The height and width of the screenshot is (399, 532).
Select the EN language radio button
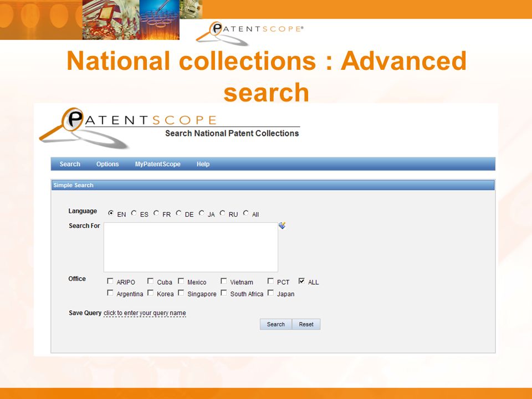coord(111,213)
